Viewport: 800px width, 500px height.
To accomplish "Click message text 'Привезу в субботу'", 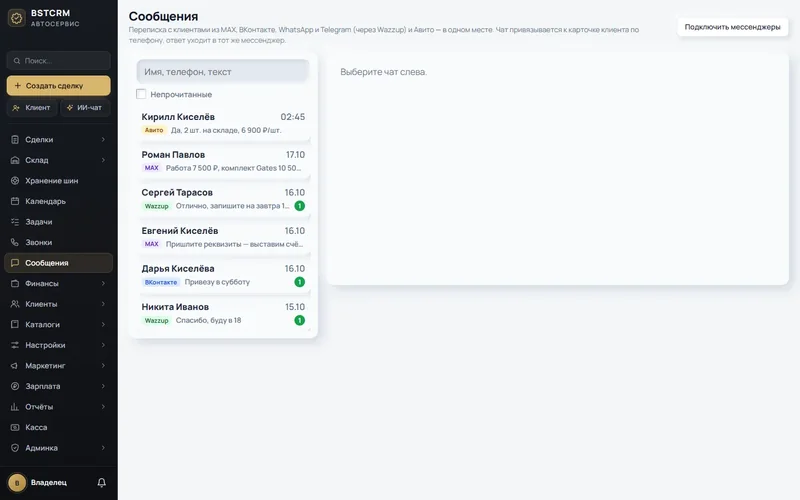I will click(217, 282).
